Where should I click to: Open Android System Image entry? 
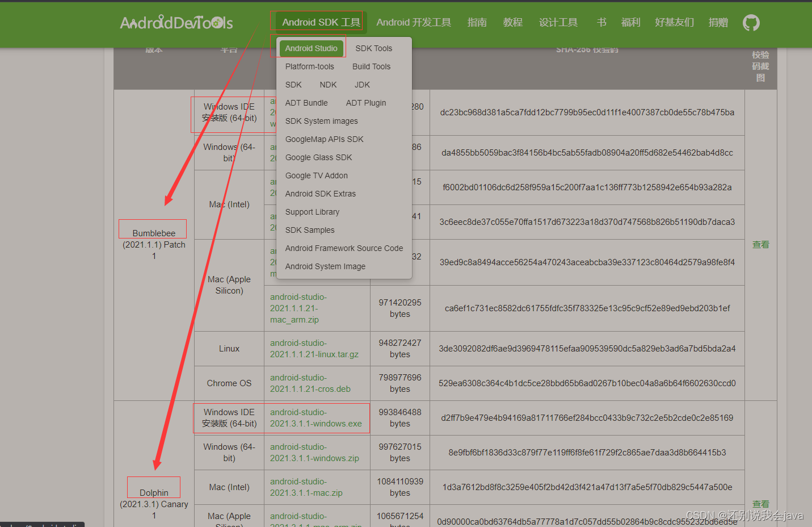tap(326, 266)
